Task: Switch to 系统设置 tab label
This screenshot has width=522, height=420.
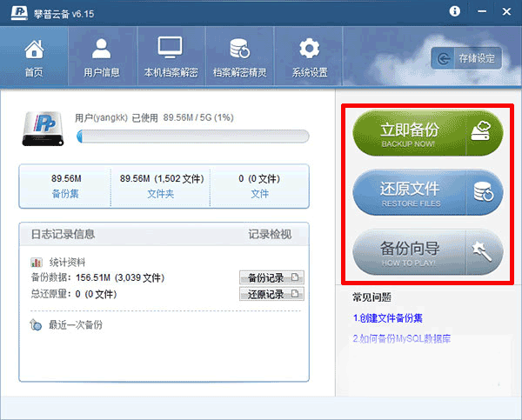Action: 310,72
